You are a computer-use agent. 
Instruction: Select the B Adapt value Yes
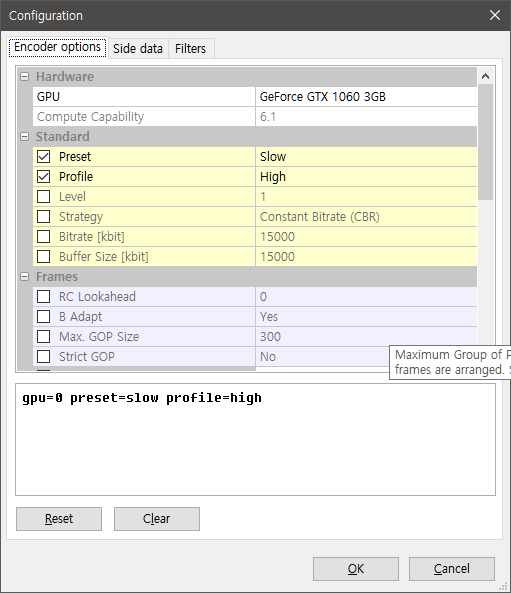coord(366,317)
